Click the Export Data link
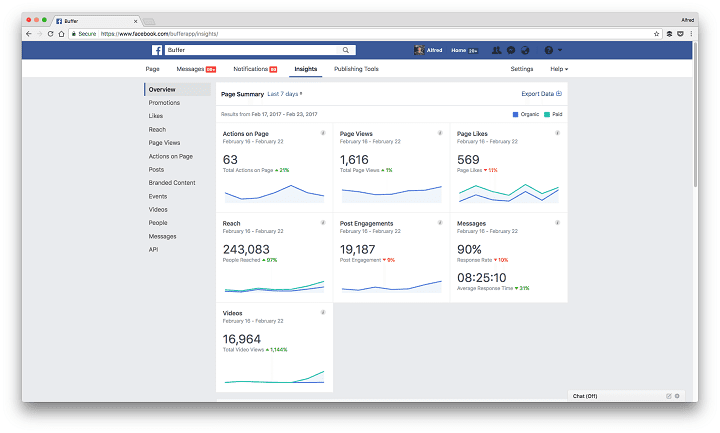This screenshot has height=433, width=720. point(541,94)
